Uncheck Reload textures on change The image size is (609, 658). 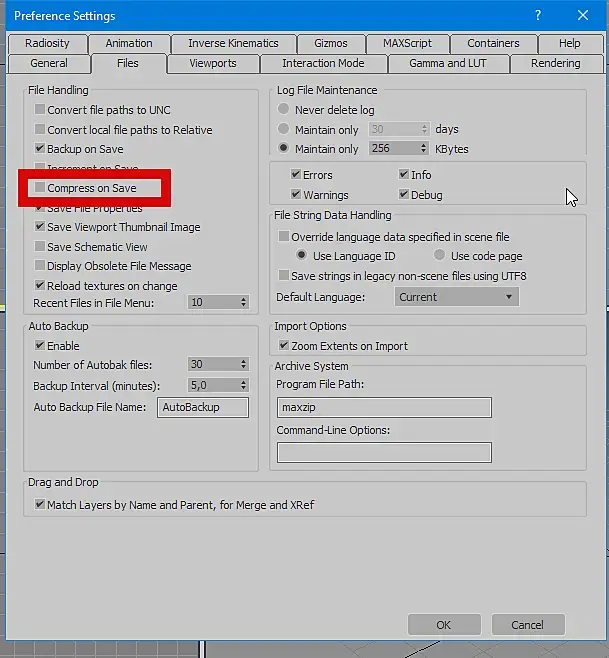coord(39,285)
